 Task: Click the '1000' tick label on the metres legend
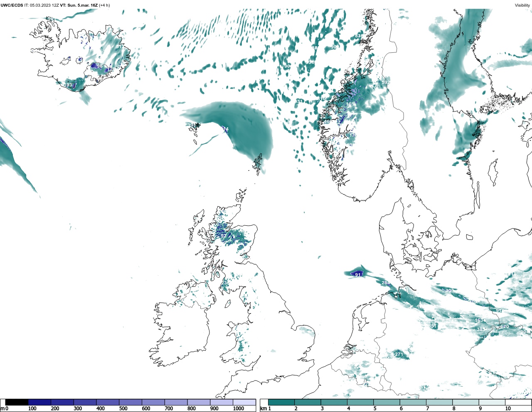coord(238,409)
